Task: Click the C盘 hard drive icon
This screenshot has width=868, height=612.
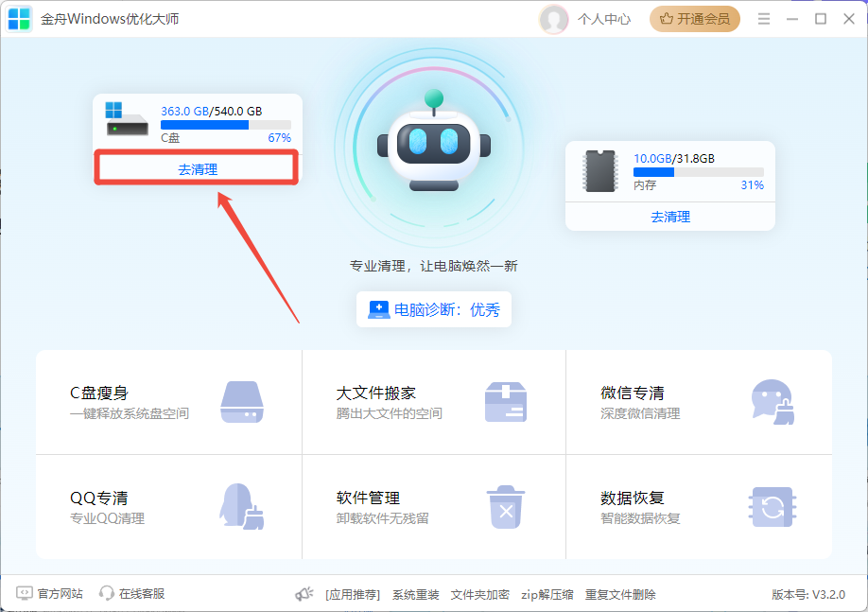Action: (127, 119)
